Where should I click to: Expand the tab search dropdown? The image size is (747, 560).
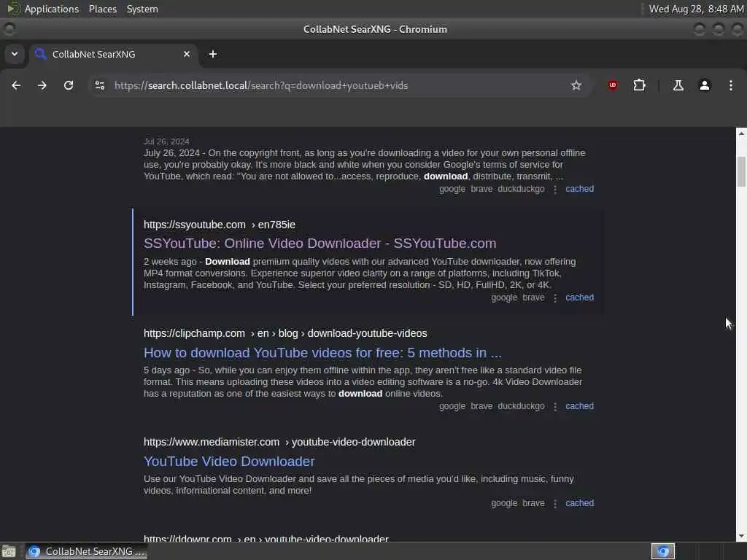tap(15, 54)
